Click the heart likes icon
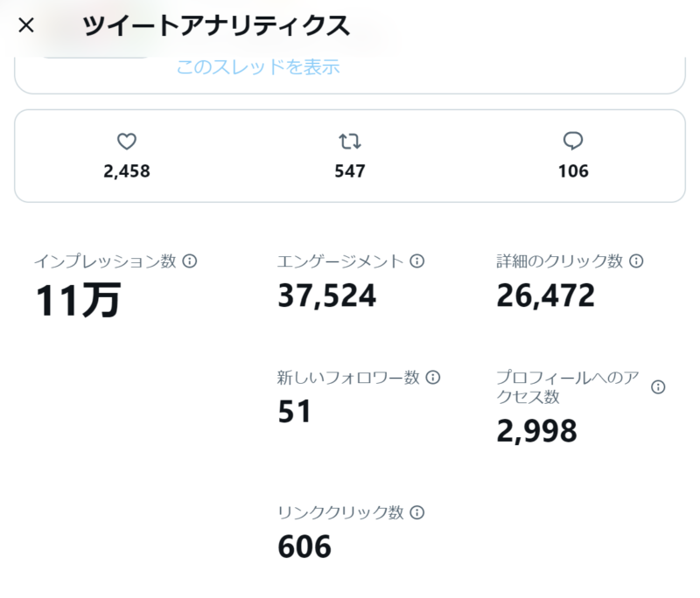The width and height of the screenshot is (700, 598). click(127, 142)
